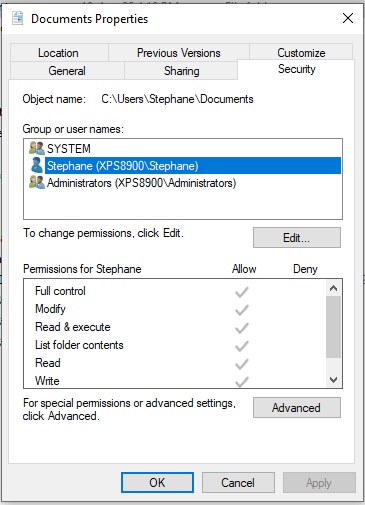Open Advanced security settings
The width and height of the screenshot is (365, 505).
297,407
